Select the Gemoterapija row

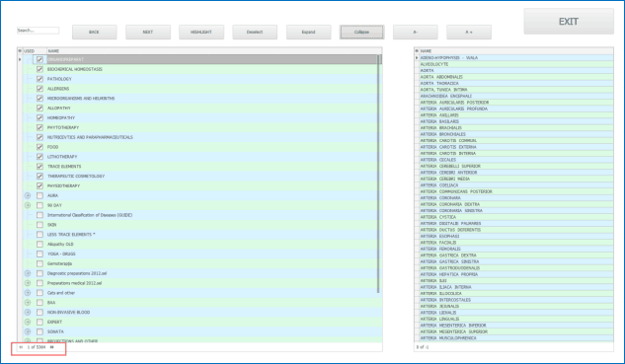pos(202,263)
